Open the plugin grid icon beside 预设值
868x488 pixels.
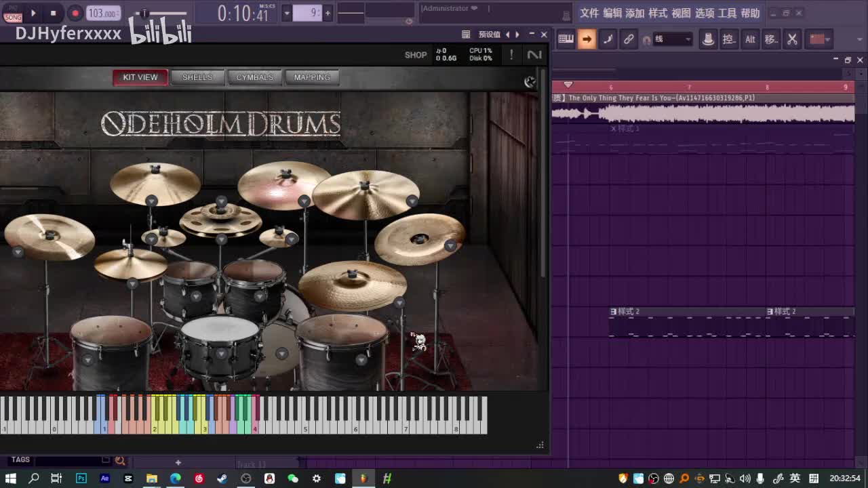[x=466, y=35]
